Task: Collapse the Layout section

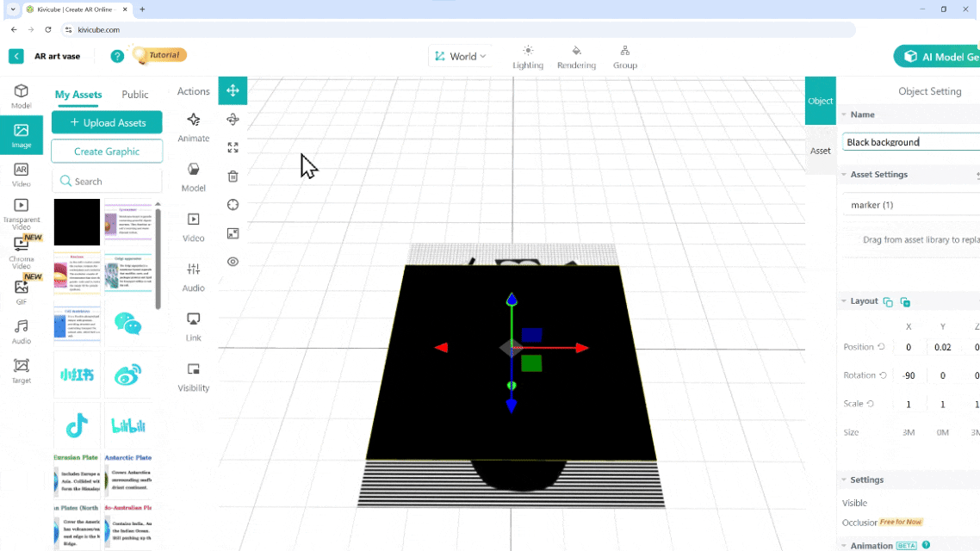Action: coord(844,301)
